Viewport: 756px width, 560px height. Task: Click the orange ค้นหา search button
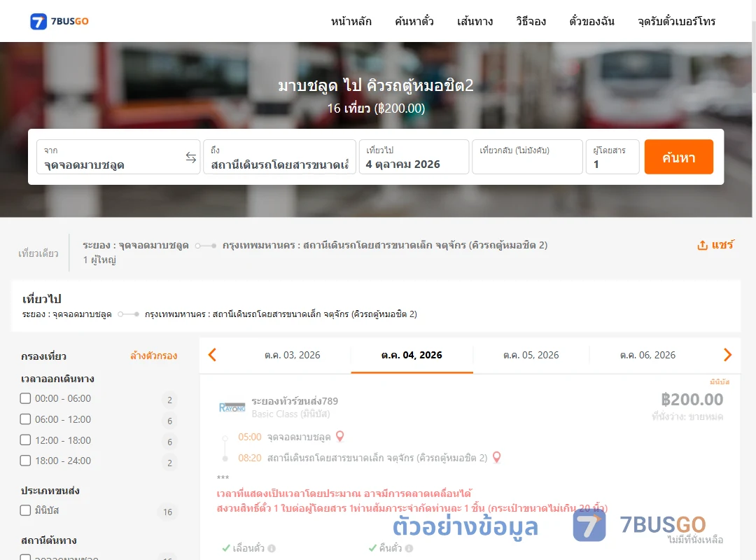pyautogui.click(x=678, y=157)
